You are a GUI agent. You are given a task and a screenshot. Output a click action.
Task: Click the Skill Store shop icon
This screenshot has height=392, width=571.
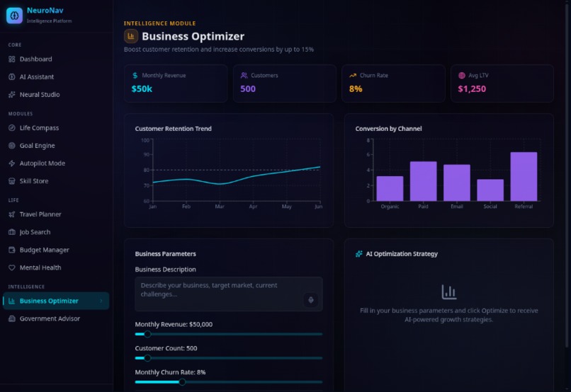coord(11,180)
